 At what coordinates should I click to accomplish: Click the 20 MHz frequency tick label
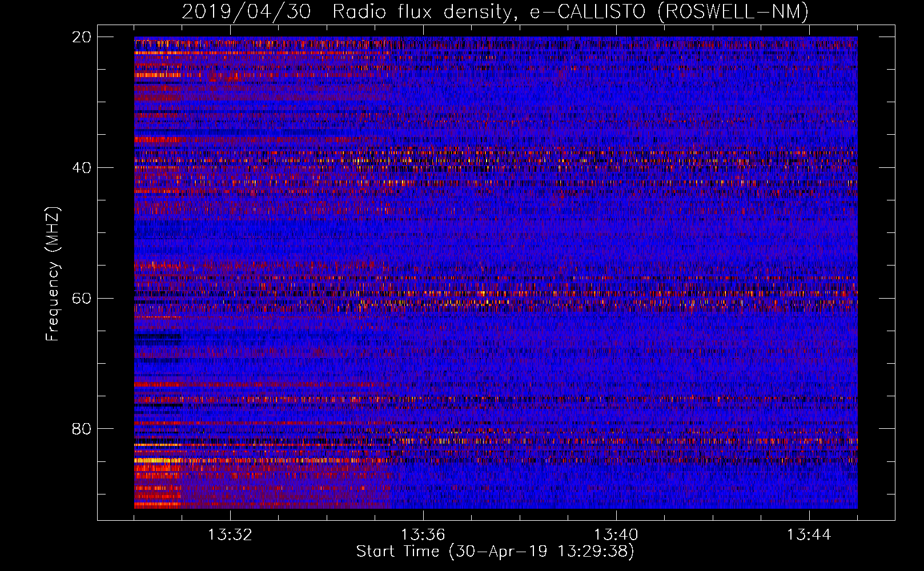(82, 37)
